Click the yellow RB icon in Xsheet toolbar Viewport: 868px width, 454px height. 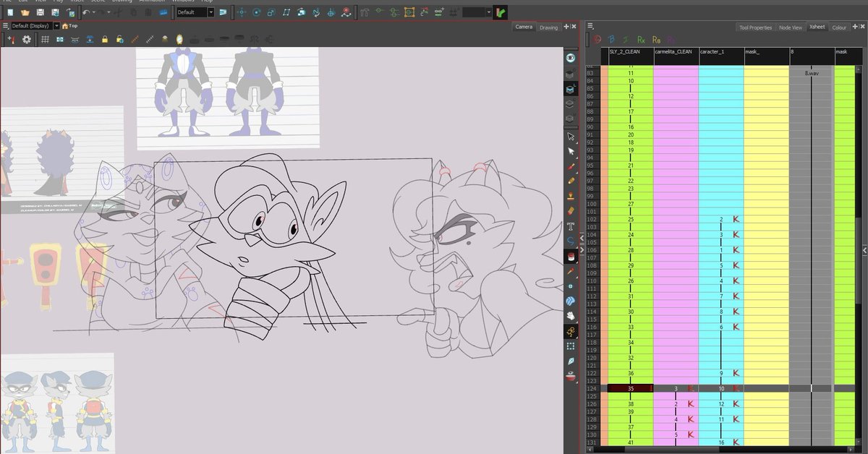(656, 40)
